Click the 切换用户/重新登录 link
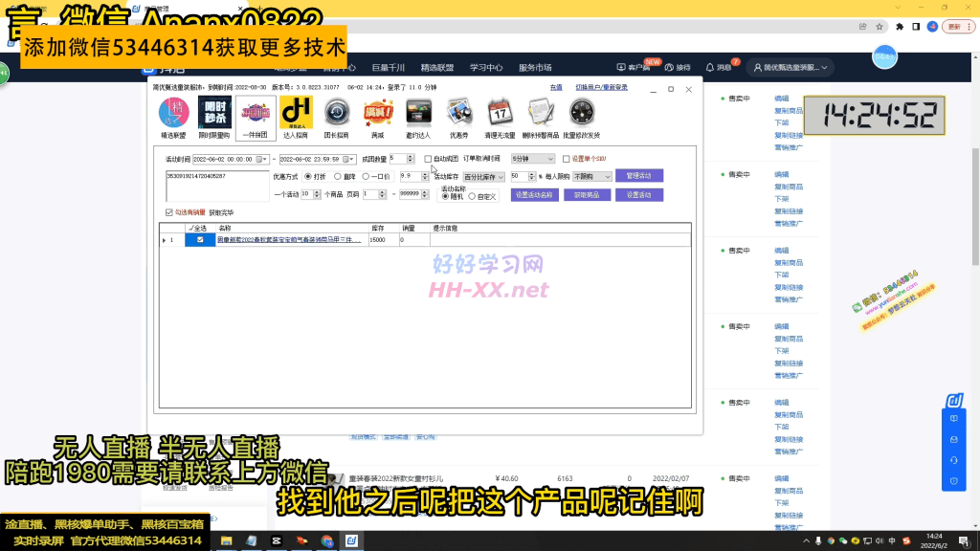The height and width of the screenshot is (551, 980). [x=601, y=87]
